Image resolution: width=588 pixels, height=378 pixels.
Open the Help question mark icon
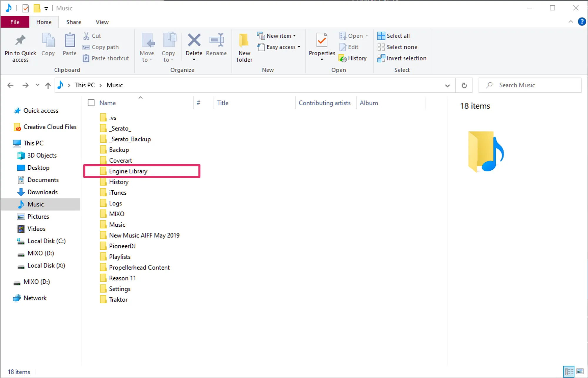click(582, 22)
